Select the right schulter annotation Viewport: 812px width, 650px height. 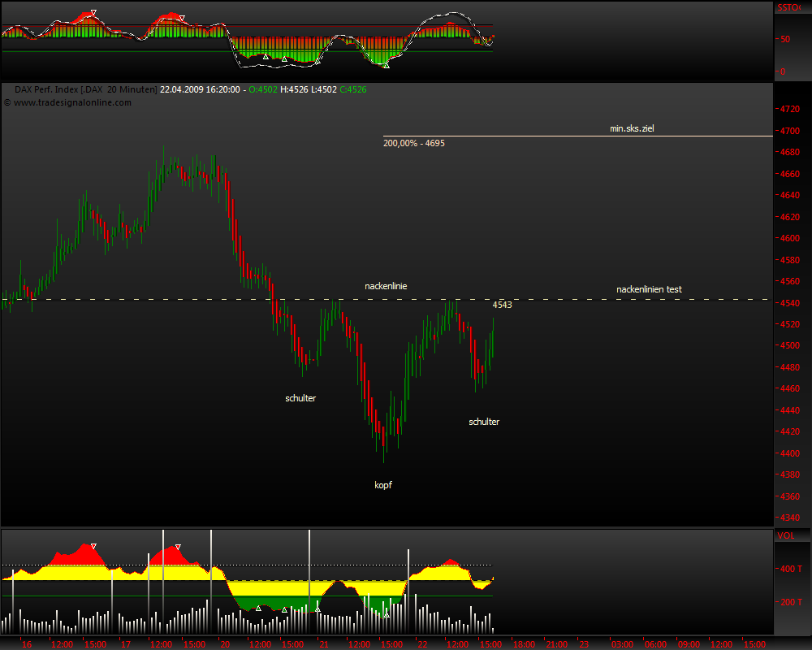click(x=483, y=421)
